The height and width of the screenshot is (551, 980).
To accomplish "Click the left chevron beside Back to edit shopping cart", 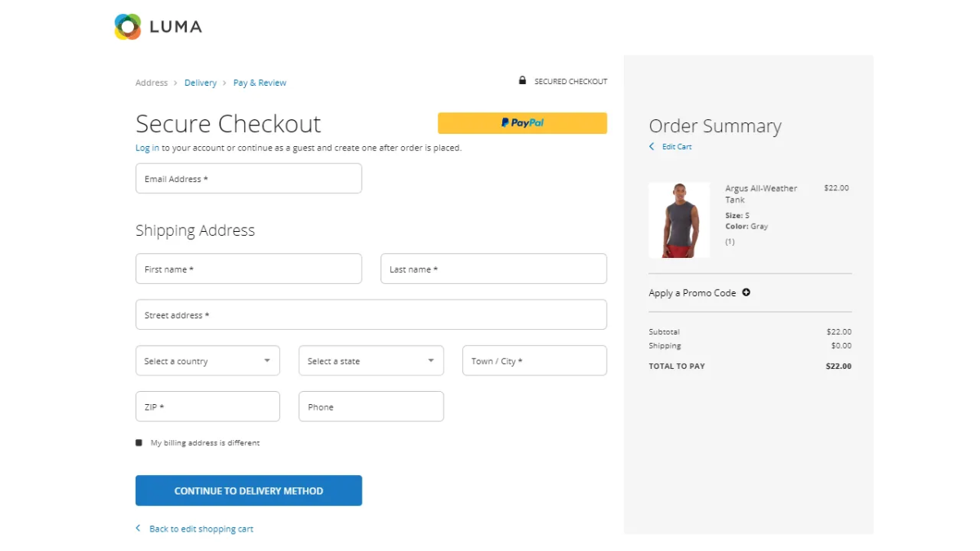I will [x=138, y=528].
